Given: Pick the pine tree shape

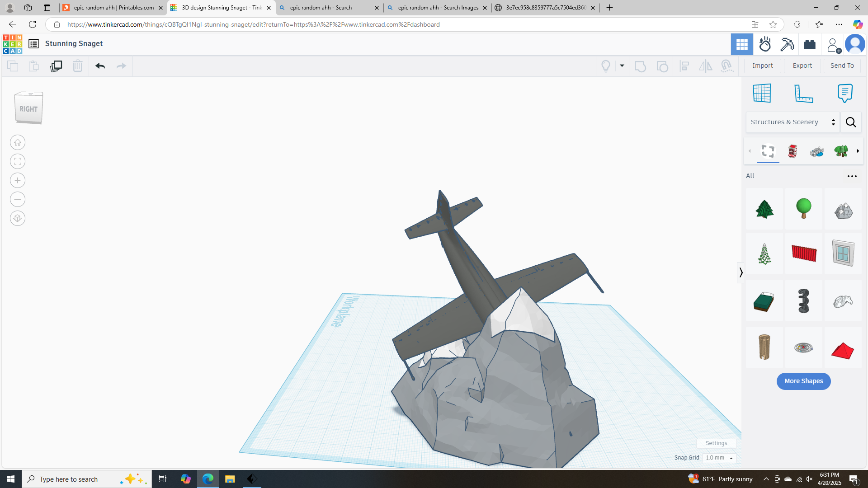Looking at the screenshot, I should tap(764, 209).
